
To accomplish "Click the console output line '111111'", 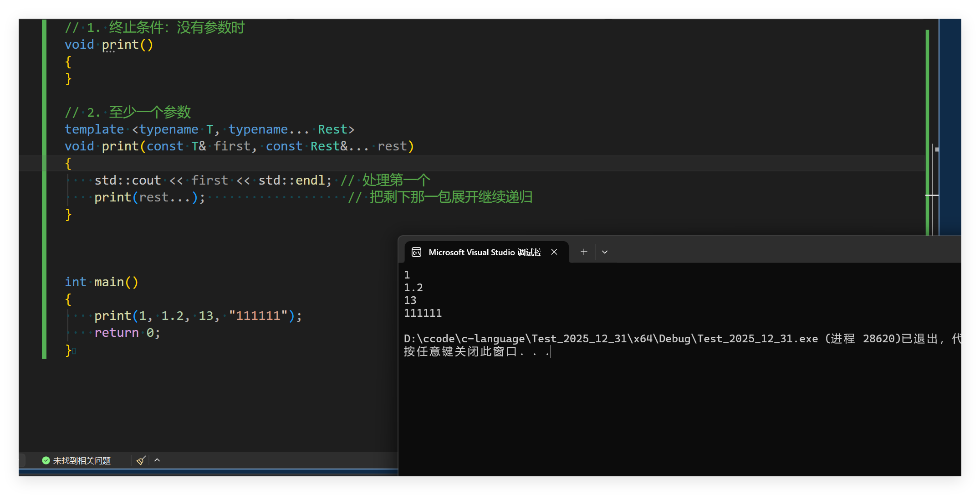I will tap(423, 313).
